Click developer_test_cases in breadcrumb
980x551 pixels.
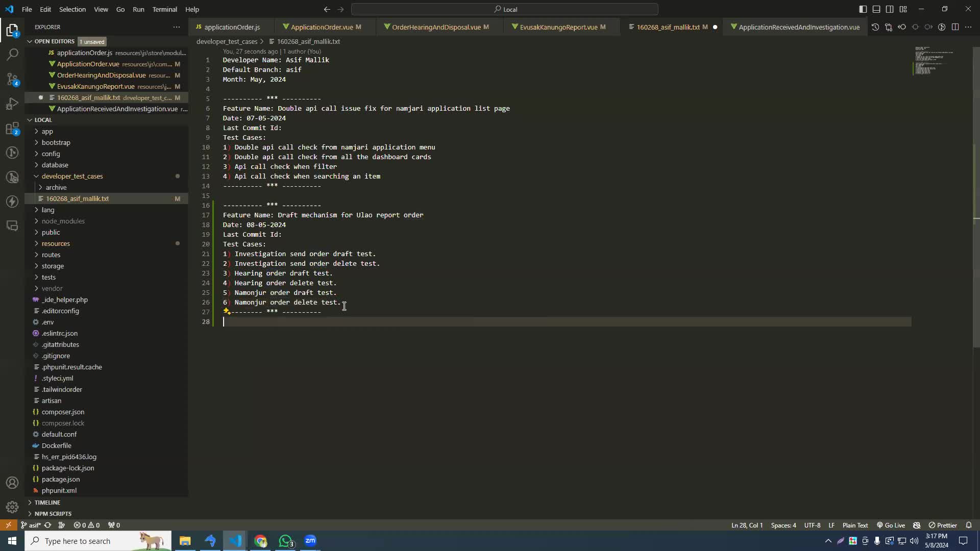227,41
